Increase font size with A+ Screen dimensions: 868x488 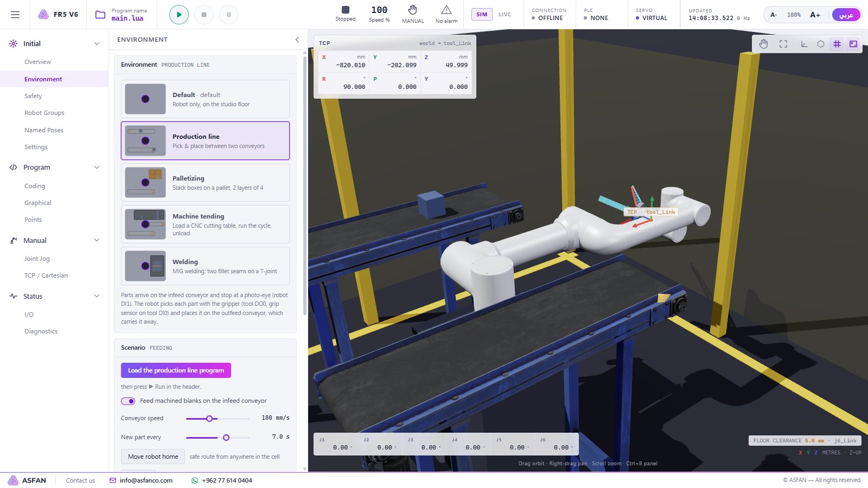[x=815, y=15]
